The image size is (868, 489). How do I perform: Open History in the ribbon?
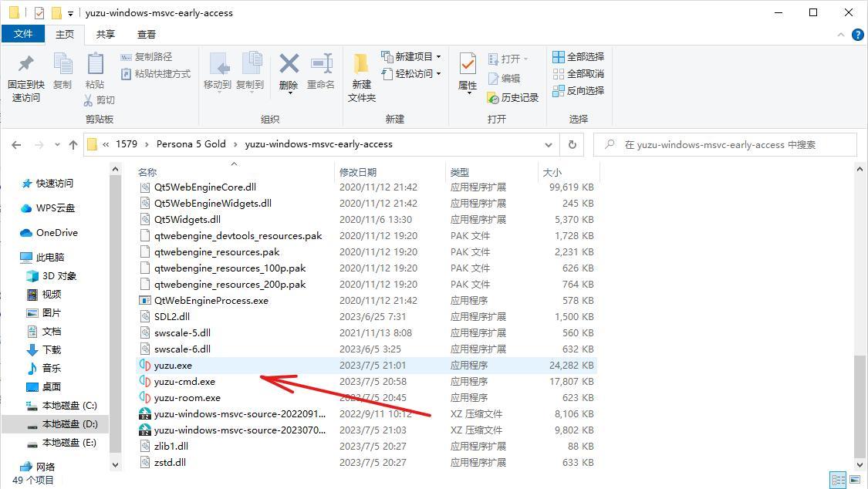click(512, 98)
